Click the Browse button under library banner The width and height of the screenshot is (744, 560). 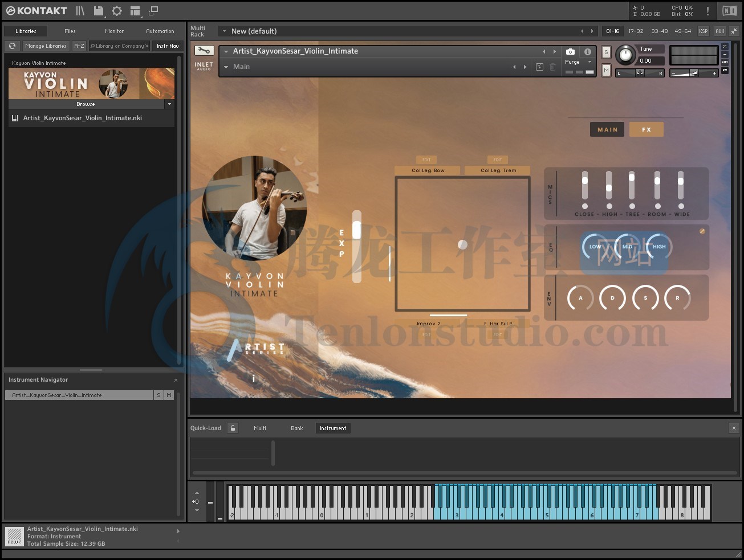pos(86,104)
